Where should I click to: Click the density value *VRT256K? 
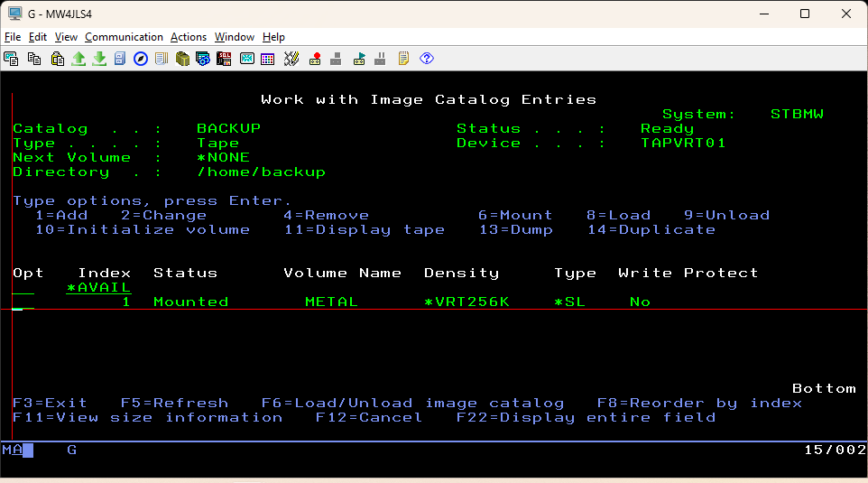(x=466, y=302)
